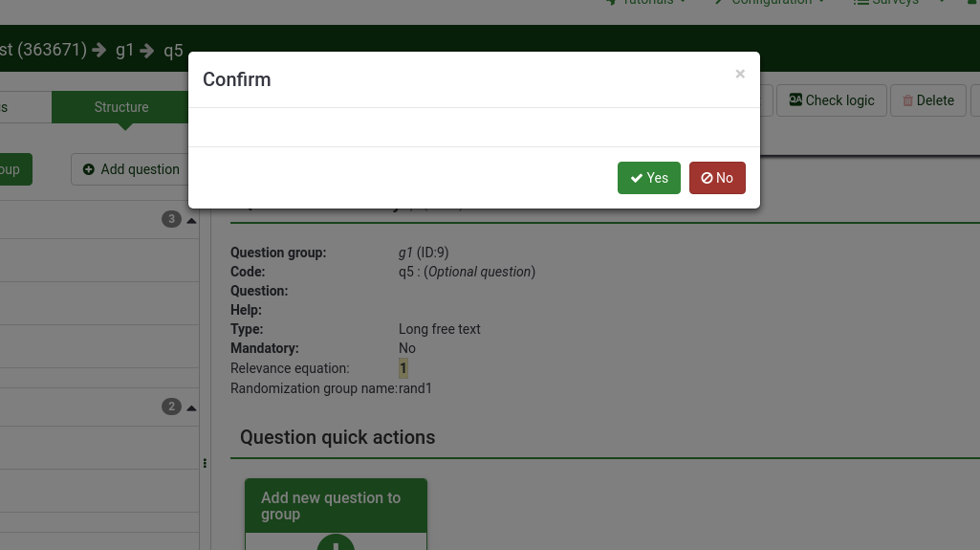Screen dimensions: 980x550
Task: Click the checkmark icon on Yes button
Action: [x=636, y=178]
